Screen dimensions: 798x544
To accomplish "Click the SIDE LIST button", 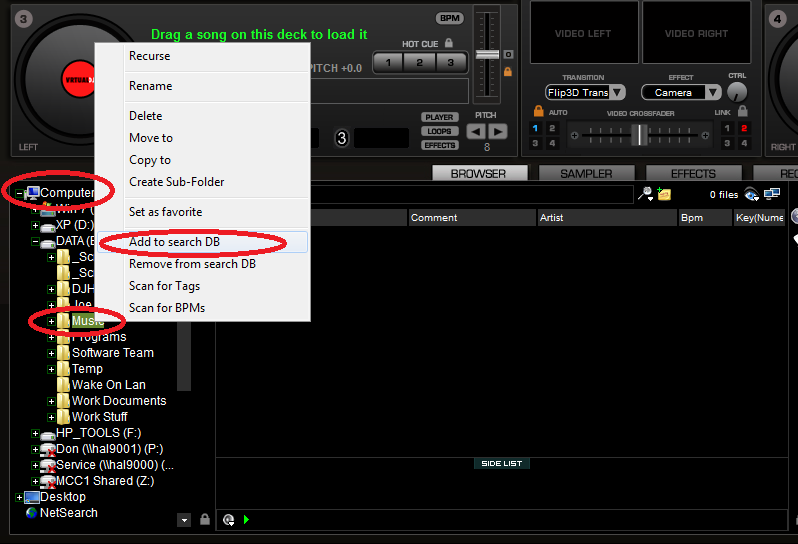I will (502, 464).
